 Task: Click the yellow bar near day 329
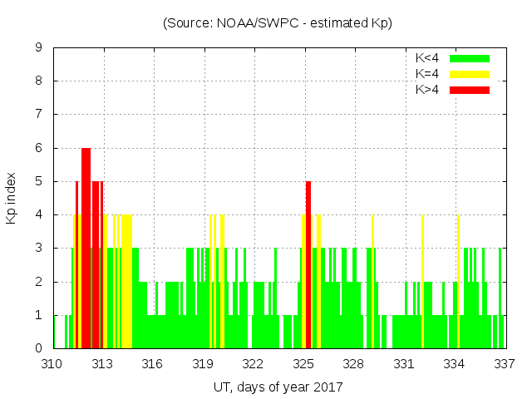[372, 283]
